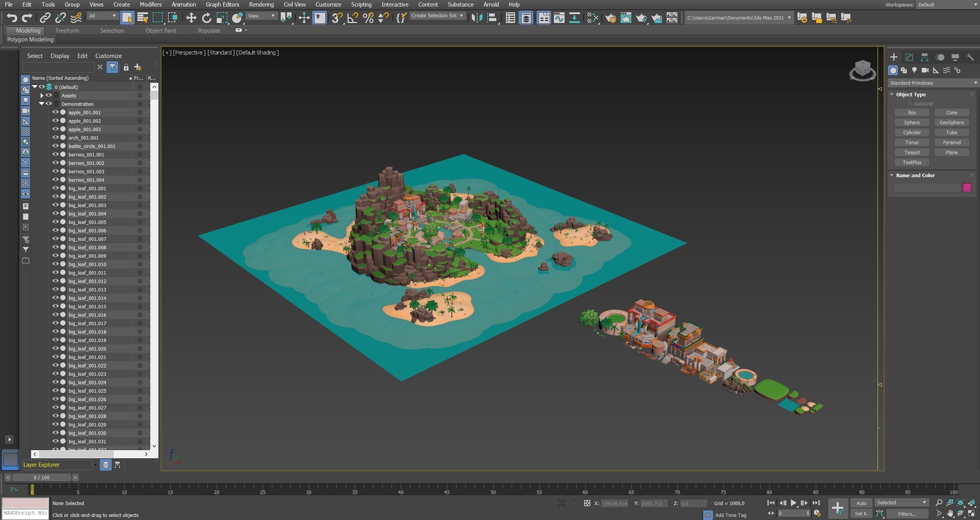
Task: Toggle visibility of the Assets layer
Action: 49,95
